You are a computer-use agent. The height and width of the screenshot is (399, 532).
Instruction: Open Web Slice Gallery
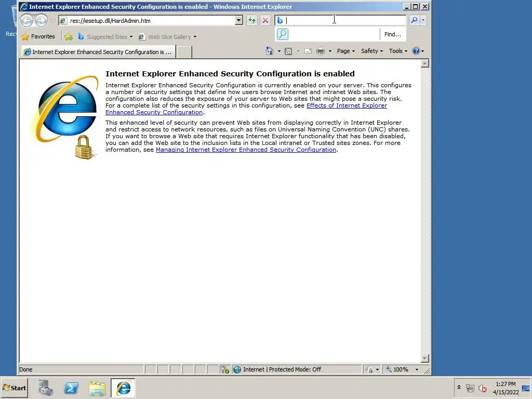167,37
